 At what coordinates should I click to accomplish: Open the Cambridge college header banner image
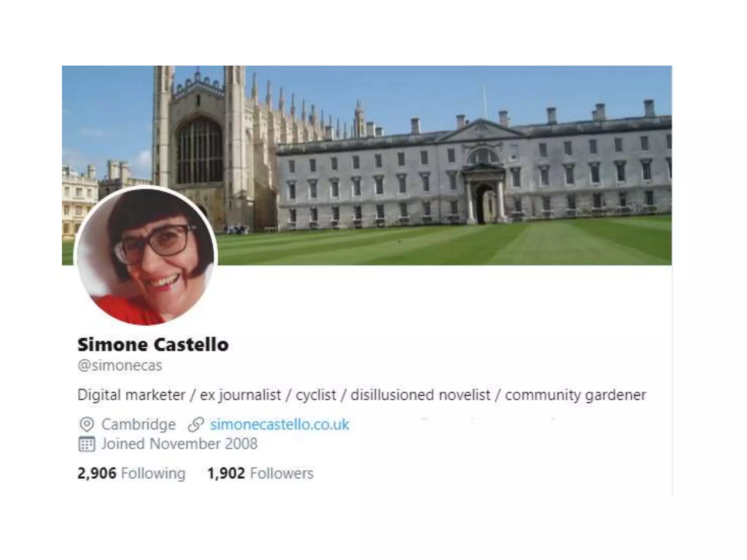coord(367,165)
